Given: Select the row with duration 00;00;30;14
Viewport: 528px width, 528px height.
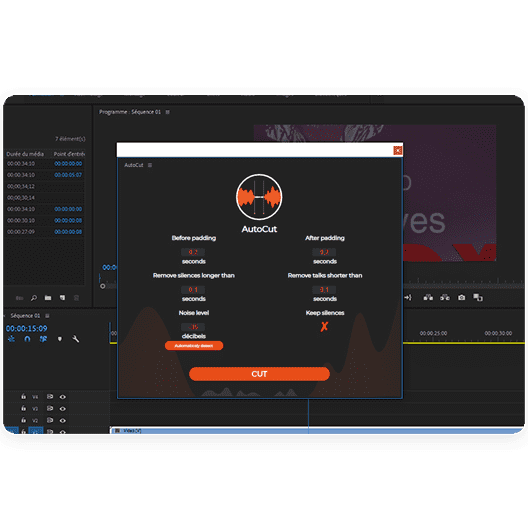Looking at the screenshot, I should pos(44,198).
